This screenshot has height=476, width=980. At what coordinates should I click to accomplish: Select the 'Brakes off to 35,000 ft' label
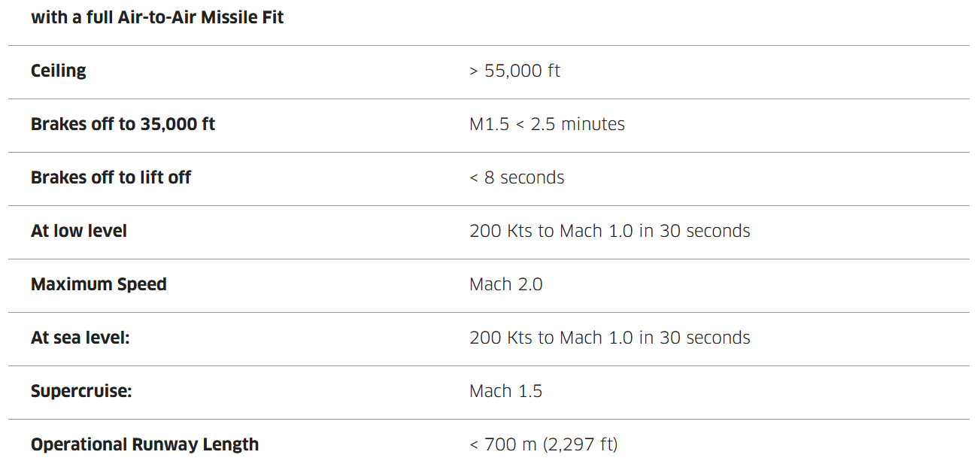123,124
